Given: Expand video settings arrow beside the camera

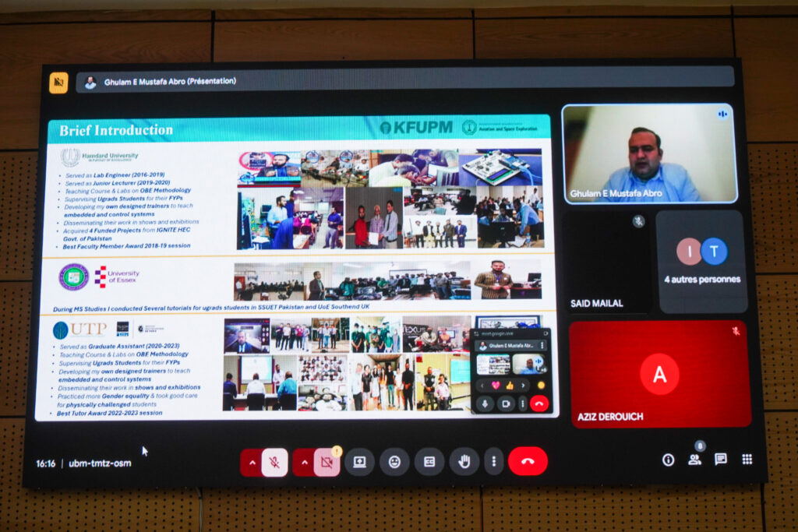Looking at the screenshot, I should (303, 462).
